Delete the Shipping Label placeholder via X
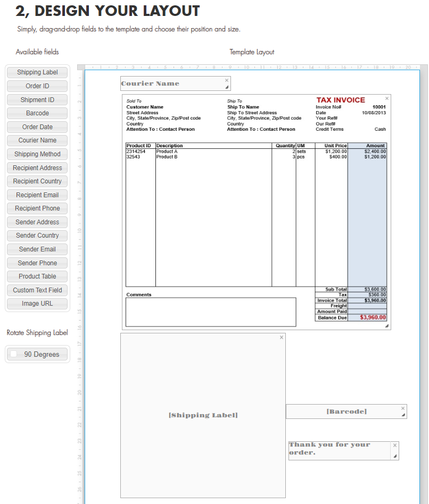 [282, 337]
